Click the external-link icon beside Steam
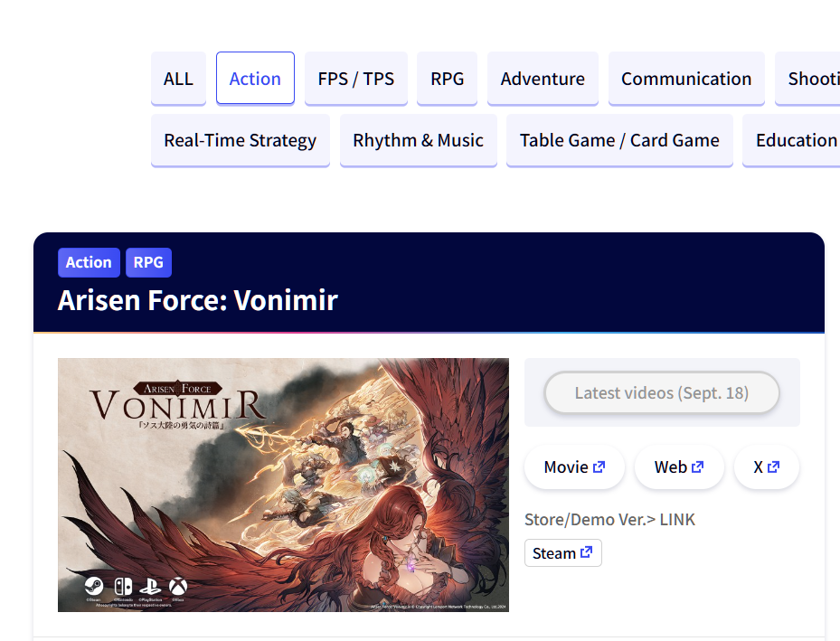The width and height of the screenshot is (840, 641). pyautogui.click(x=587, y=551)
